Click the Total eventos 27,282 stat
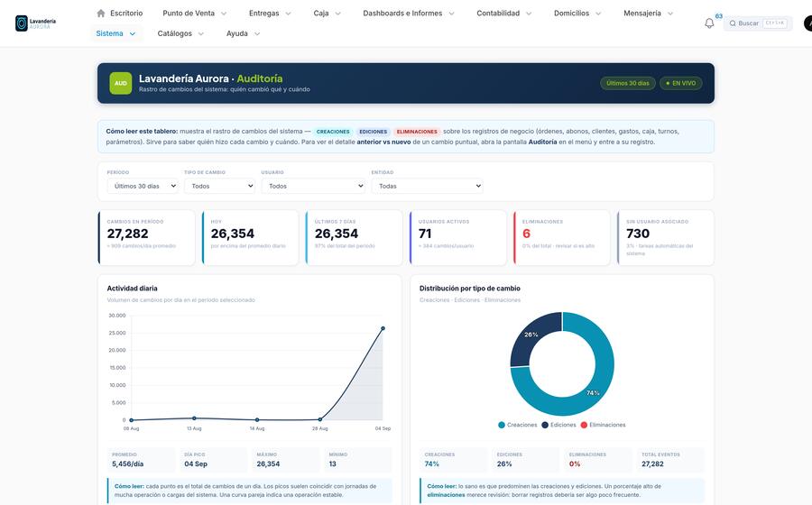 point(670,460)
